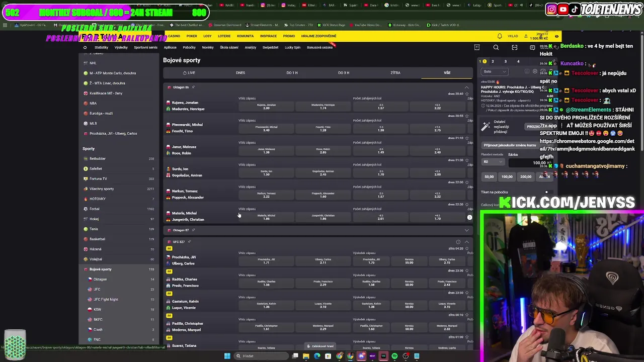Click the VKLAD deposit button
Image resolution: width=644 pixels, height=362 pixels.
[x=513, y=36]
